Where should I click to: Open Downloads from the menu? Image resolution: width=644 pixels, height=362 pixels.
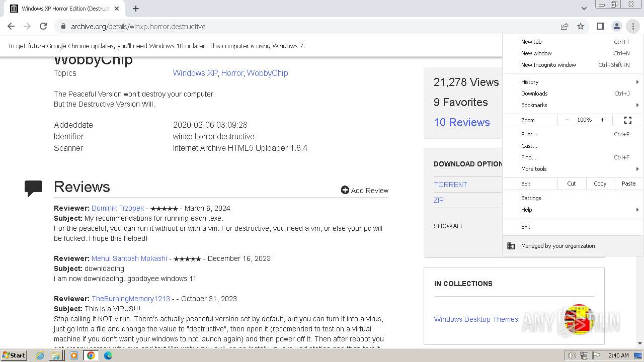coord(573,94)
